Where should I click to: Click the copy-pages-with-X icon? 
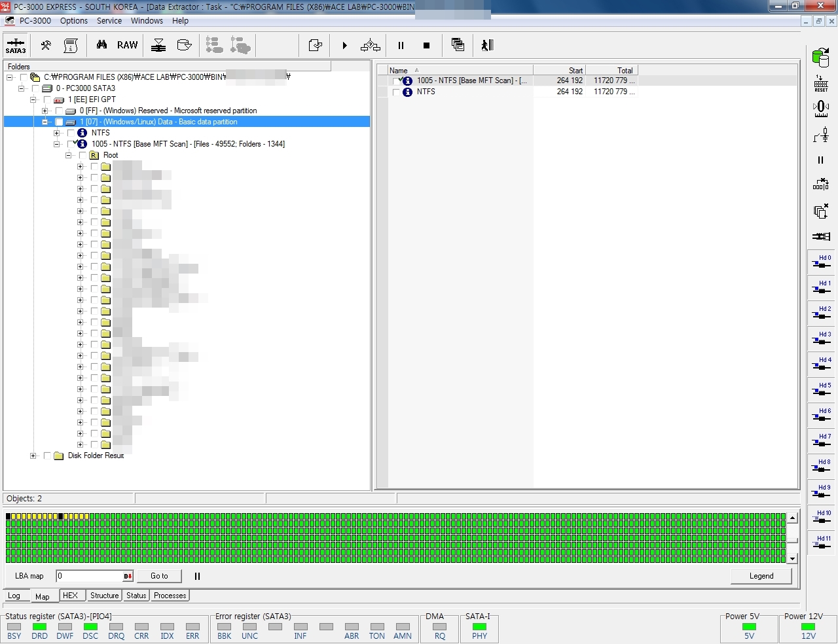(x=821, y=211)
